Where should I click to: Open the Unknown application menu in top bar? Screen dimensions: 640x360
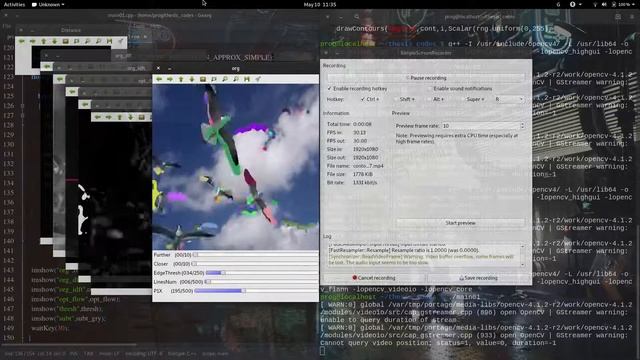[x=48, y=4]
